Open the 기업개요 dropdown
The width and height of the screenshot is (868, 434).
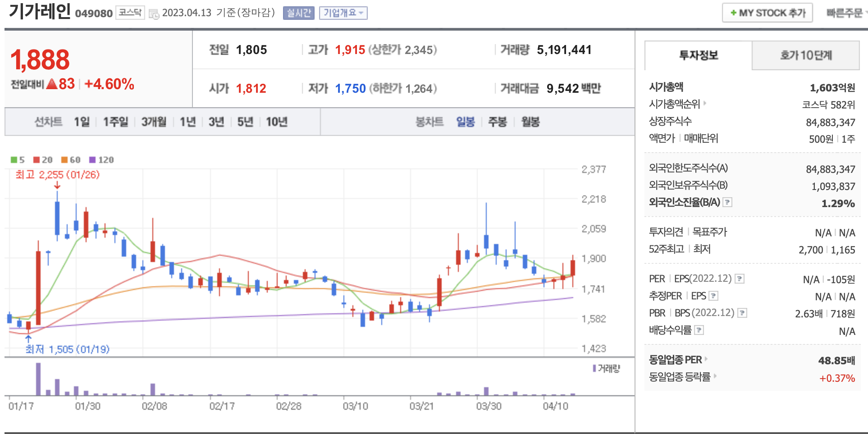(x=343, y=13)
